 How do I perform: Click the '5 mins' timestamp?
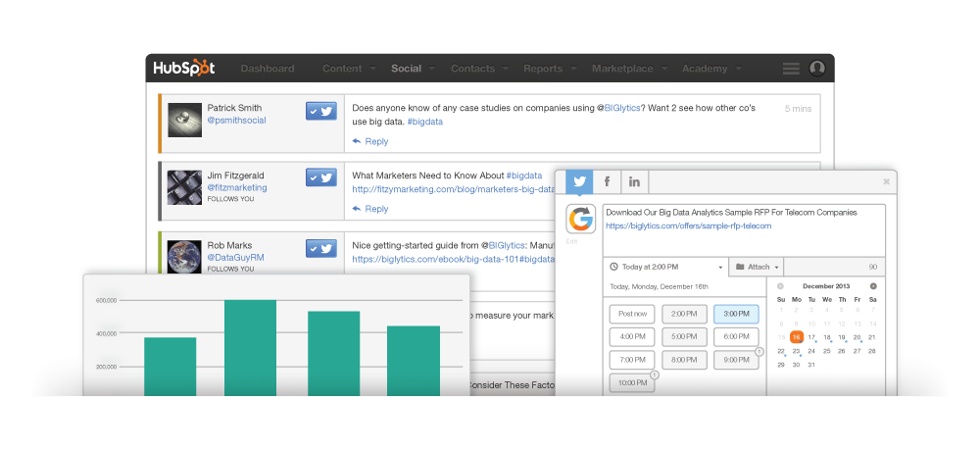[798, 109]
